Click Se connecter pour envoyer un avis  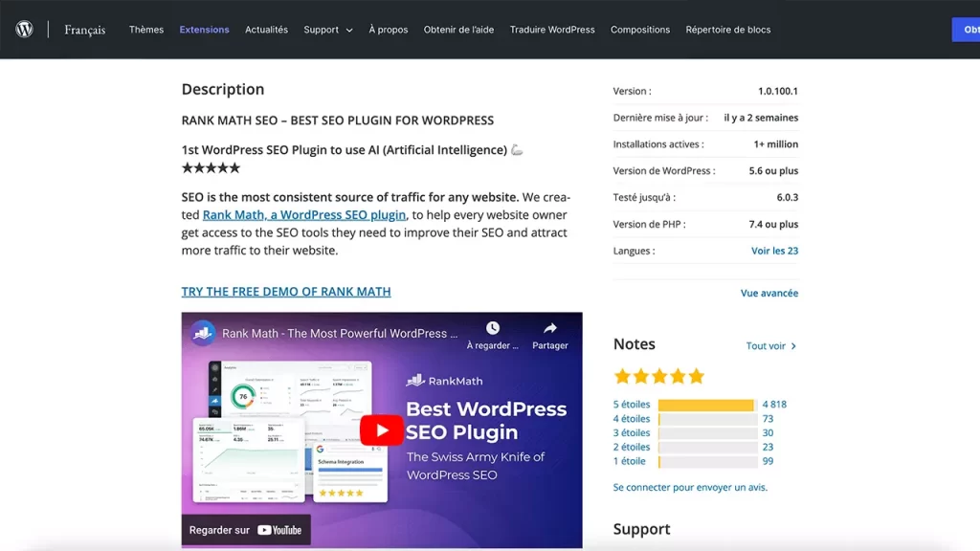[690, 487]
